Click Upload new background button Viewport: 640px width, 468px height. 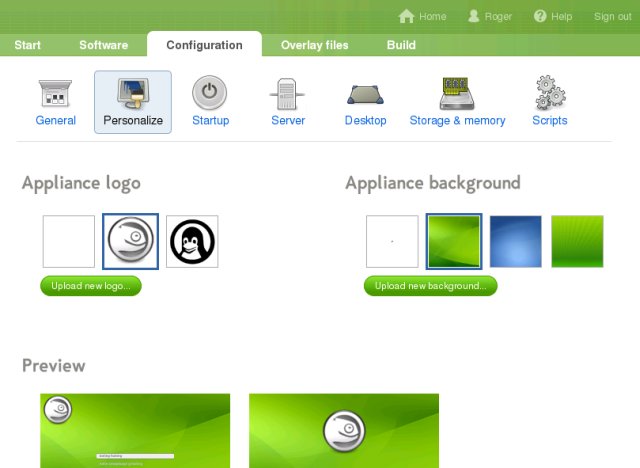click(x=431, y=286)
